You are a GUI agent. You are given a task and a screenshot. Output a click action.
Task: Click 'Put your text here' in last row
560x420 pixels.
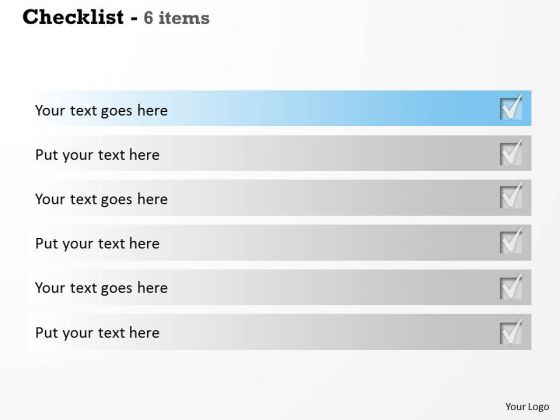(97, 333)
